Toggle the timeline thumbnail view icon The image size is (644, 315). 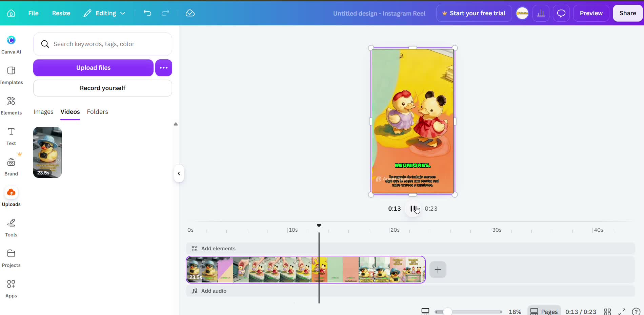[x=425, y=311]
